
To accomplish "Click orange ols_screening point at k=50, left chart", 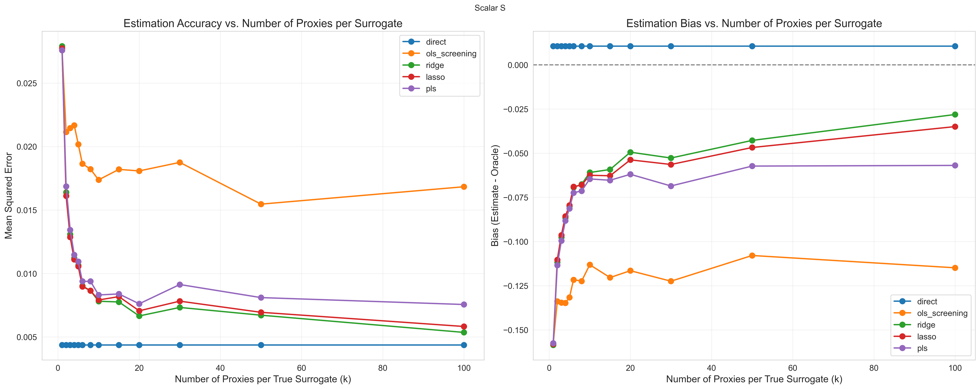I will (261, 204).
